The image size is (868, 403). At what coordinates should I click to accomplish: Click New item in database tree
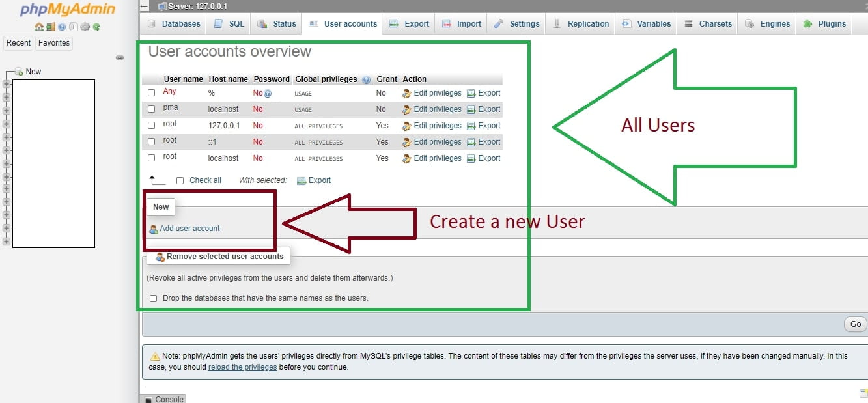point(33,72)
